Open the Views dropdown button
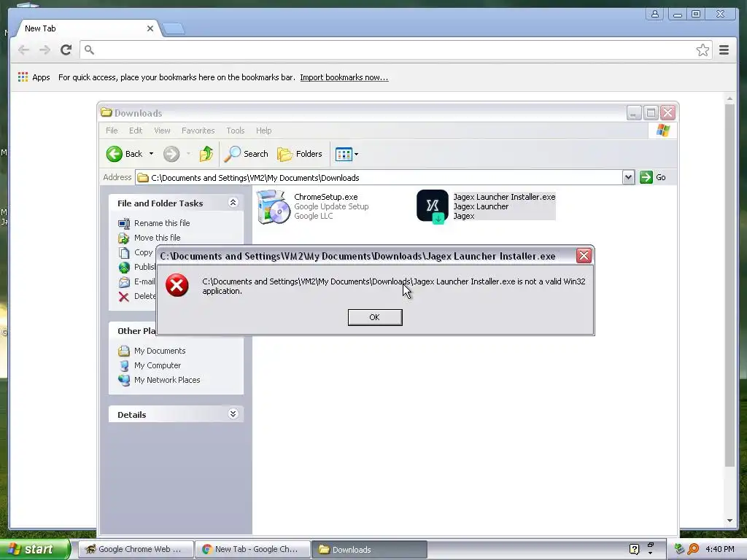Screen dimensions: 747x560 (347, 154)
